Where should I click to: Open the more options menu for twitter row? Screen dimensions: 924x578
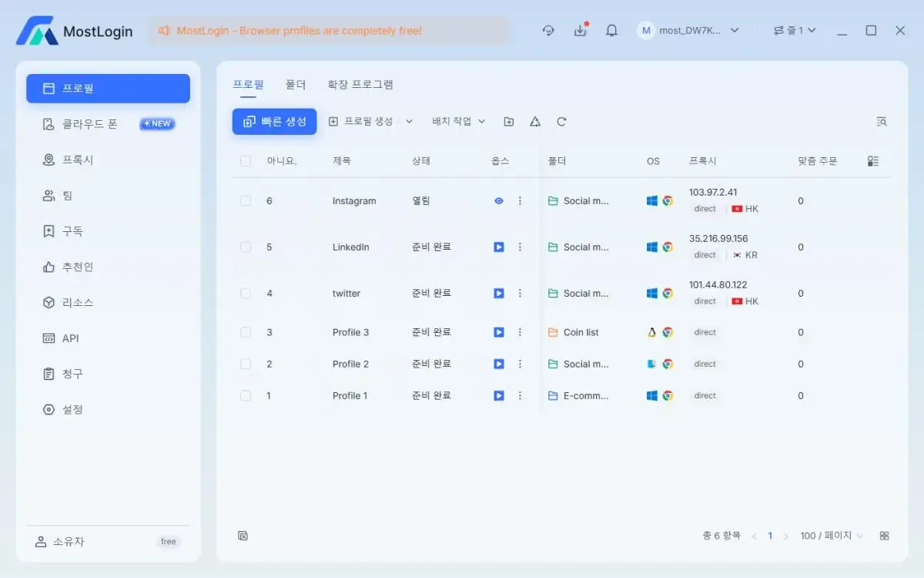520,294
